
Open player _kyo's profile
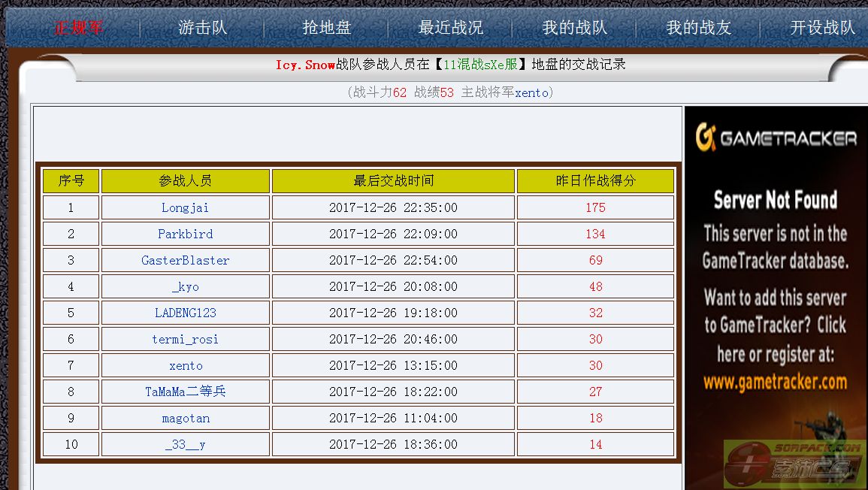coord(186,287)
